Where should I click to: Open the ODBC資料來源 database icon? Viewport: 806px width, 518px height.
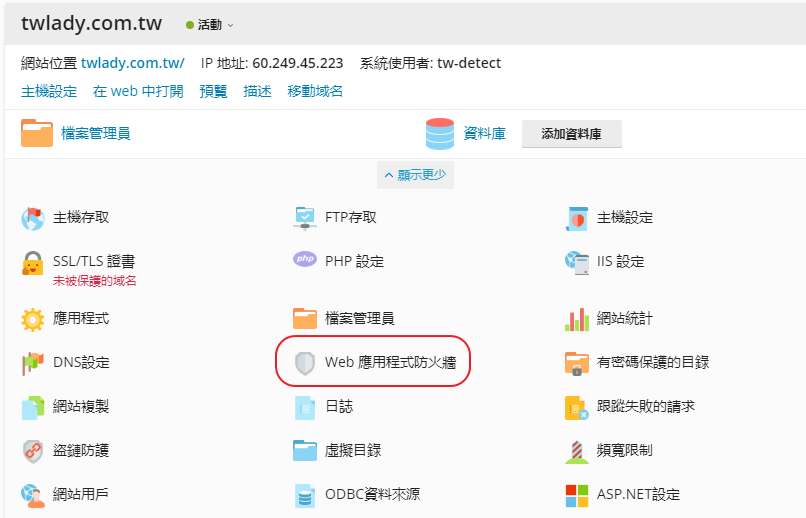pos(305,495)
